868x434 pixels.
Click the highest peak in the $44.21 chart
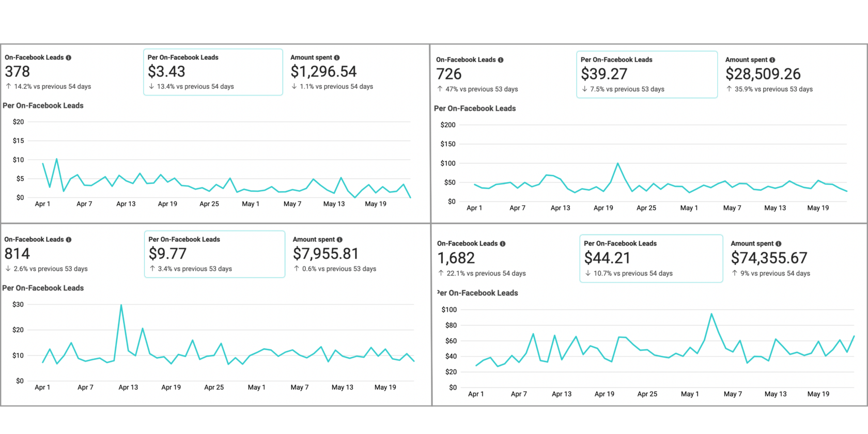[711, 314]
